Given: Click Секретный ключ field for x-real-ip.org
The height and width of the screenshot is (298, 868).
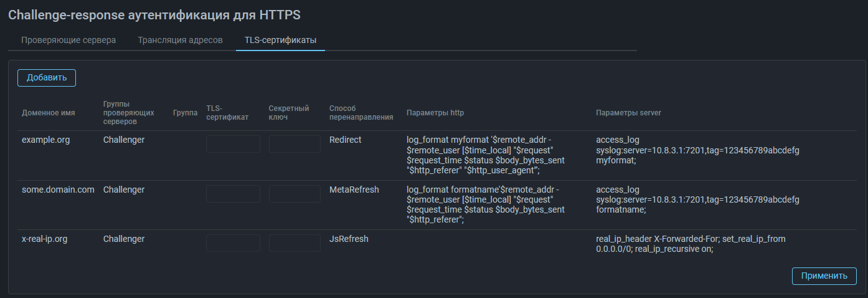Looking at the screenshot, I should [295, 243].
